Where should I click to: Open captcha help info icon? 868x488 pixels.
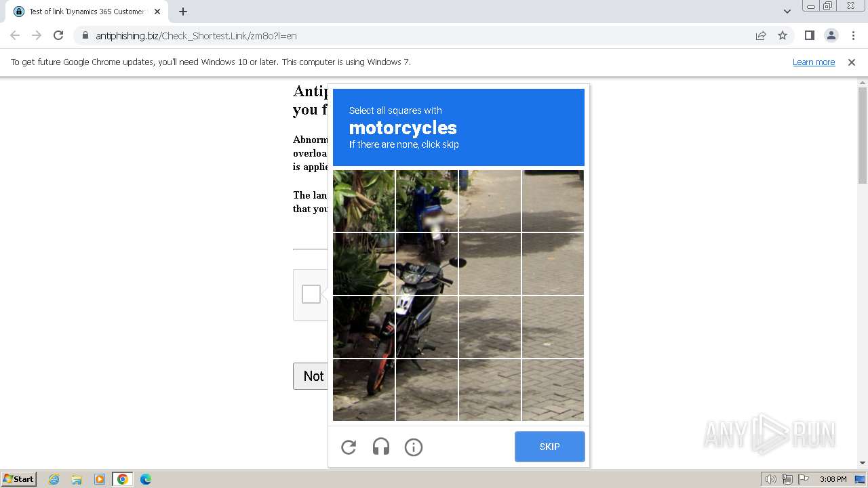click(414, 447)
